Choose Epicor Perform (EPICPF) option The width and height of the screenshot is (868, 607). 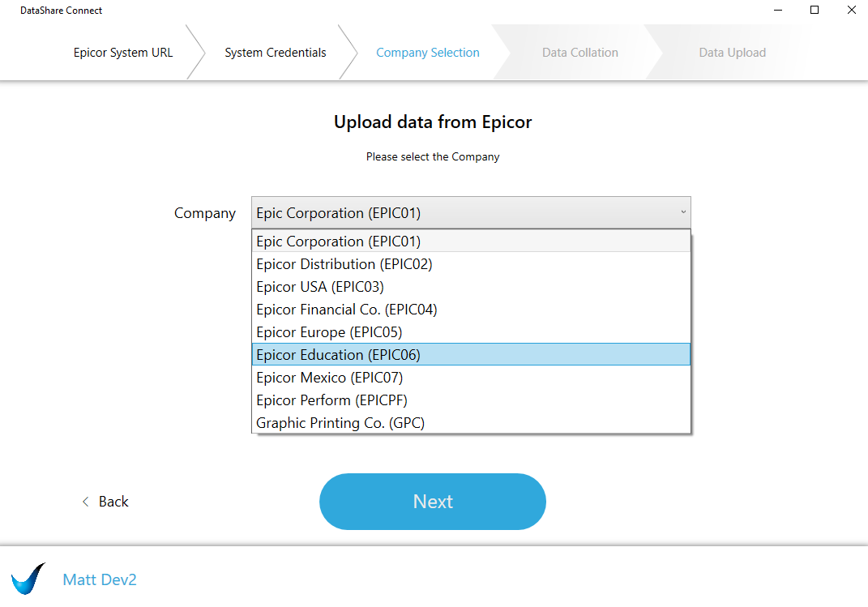[471, 400]
